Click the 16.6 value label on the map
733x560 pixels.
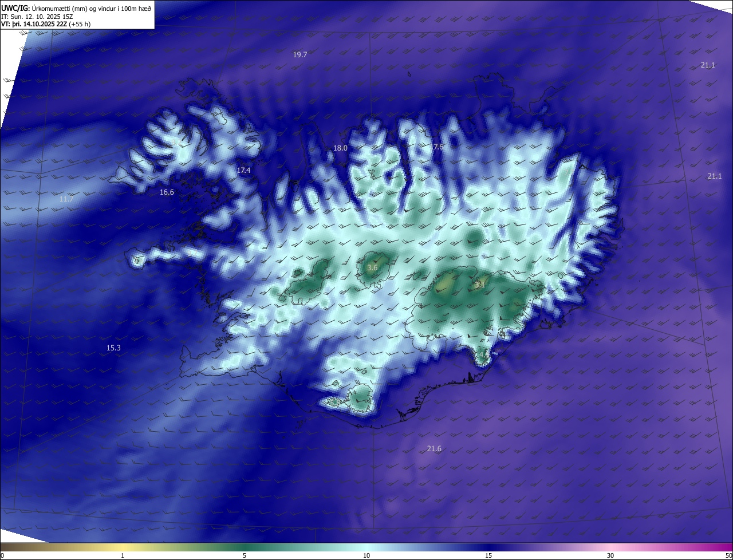167,192
